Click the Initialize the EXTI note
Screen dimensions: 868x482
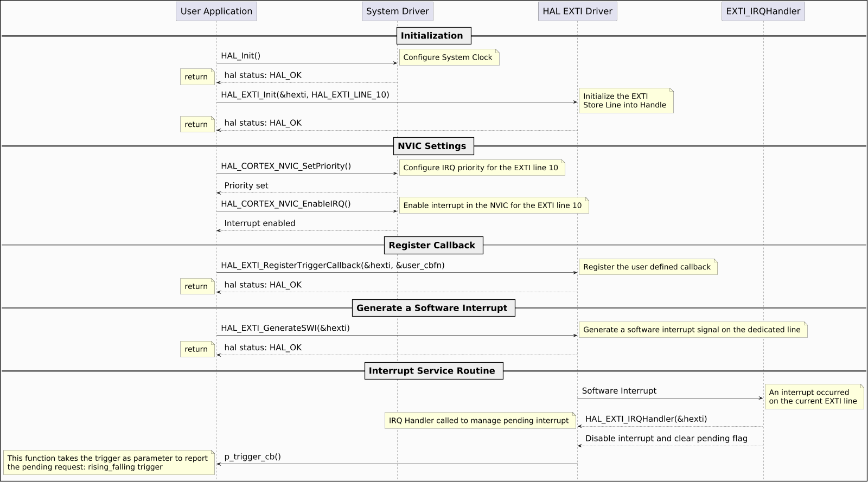(x=626, y=101)
